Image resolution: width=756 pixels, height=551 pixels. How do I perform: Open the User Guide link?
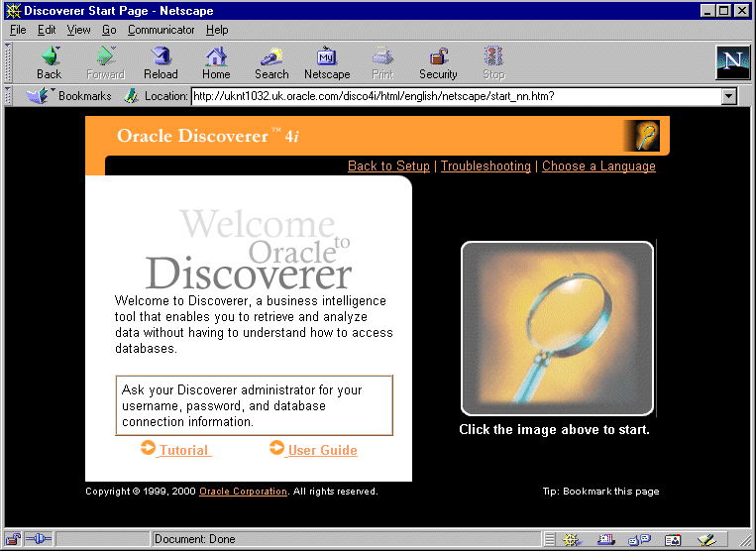[x=321, y=450]
